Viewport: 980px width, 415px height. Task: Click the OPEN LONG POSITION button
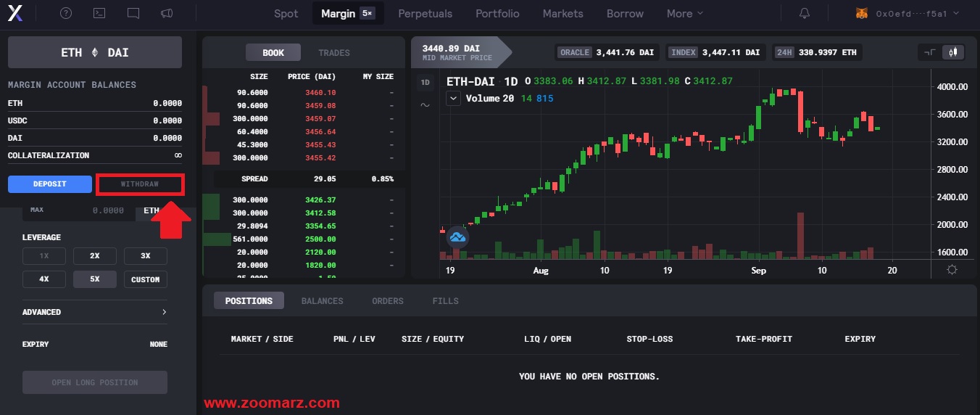(x=95, y=382)
